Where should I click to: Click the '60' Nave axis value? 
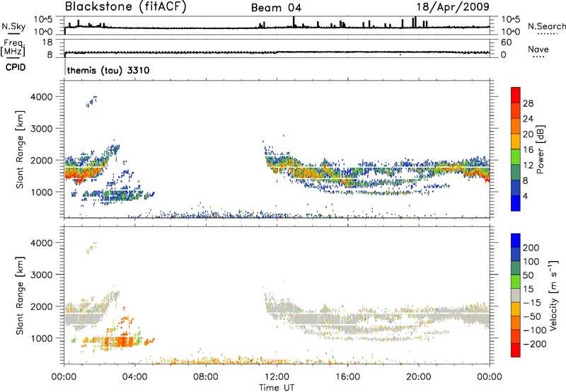[x=507, y=42]
